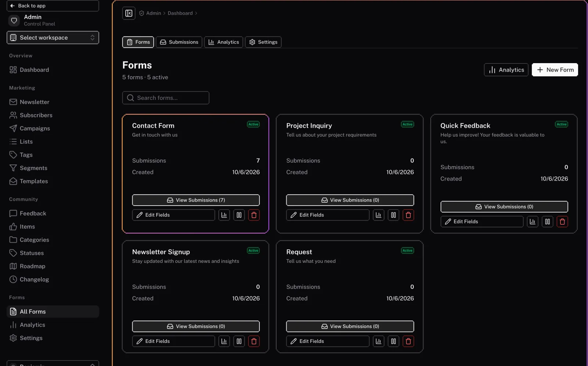
Task: Delete the Newsletter Signup form
Action: (254, 341)
